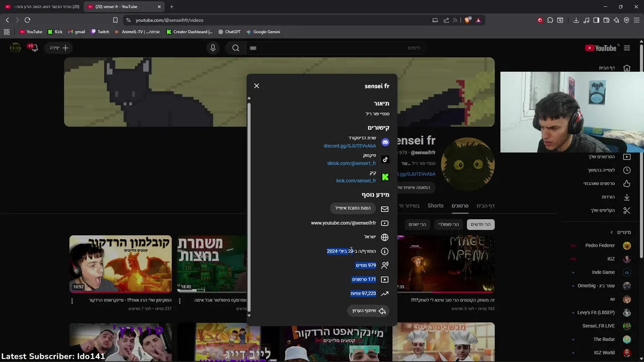Open the Charizard Minecraft hardcore thumbnail
This screenshot has width=644, height=362.
[121, 264]
